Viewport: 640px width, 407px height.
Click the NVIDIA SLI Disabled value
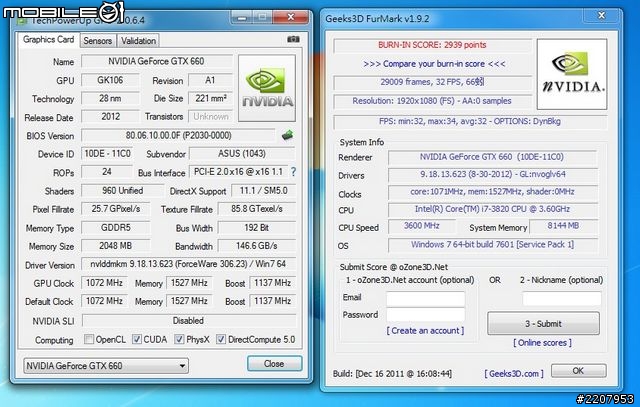click(189, 320)
